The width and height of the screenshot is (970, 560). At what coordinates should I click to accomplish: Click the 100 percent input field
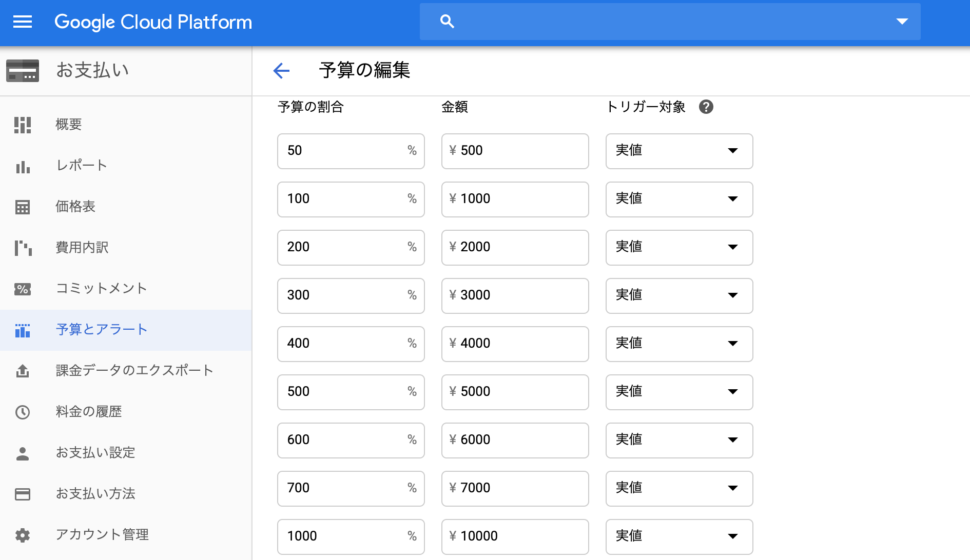[351, 199]
